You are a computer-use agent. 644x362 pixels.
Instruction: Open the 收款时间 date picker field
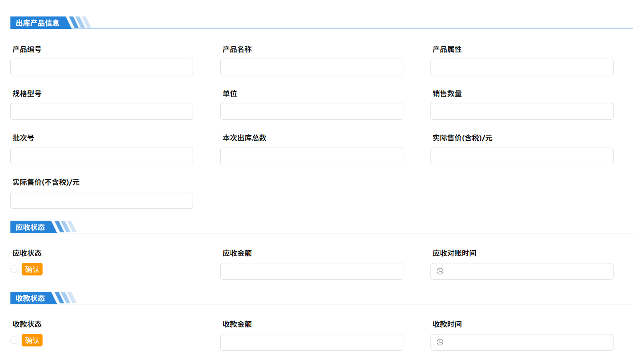522,342
